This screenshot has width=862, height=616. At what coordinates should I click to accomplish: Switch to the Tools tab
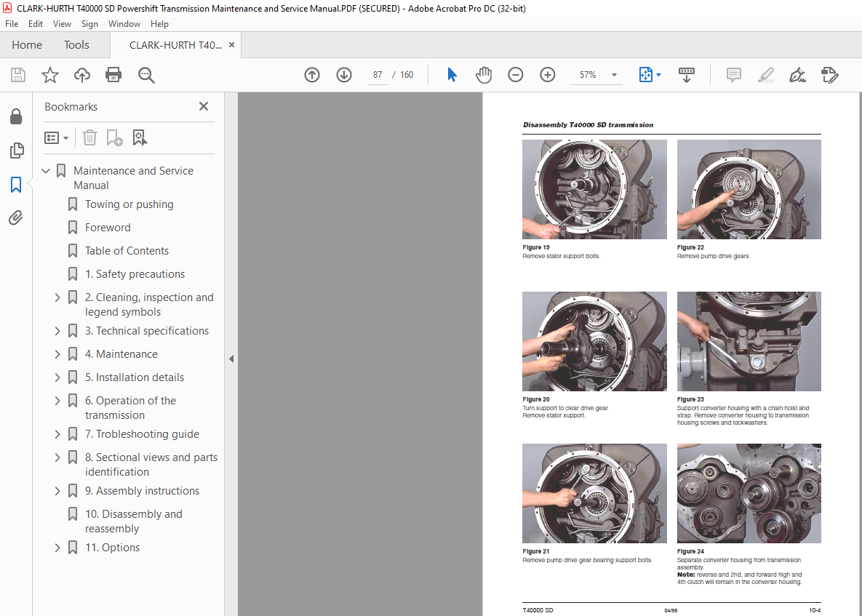click(76, 45)
